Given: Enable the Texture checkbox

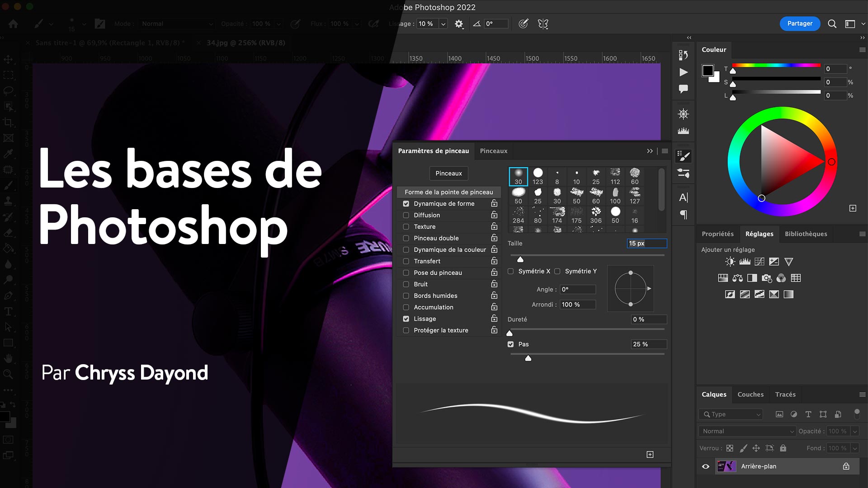Looking at the screenshot, I should (x=406, y=227).
